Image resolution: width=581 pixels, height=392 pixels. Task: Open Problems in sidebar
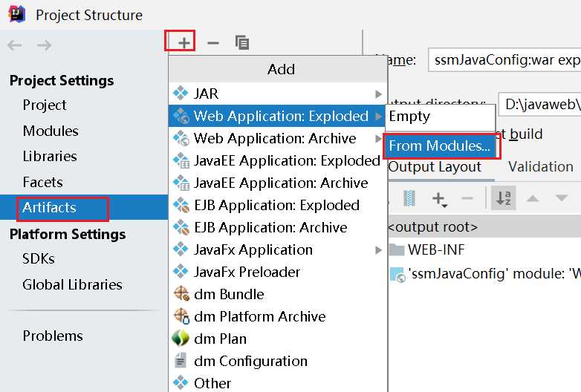[53, 336]
